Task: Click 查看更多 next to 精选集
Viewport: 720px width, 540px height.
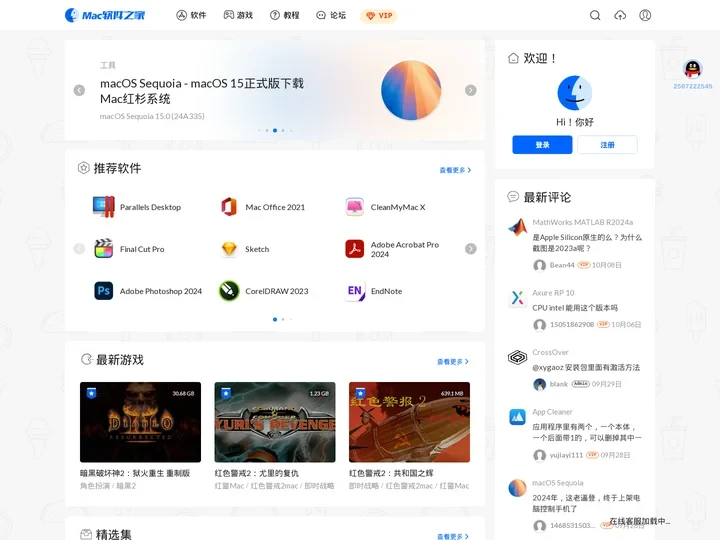Action: [x=453, y=536]
